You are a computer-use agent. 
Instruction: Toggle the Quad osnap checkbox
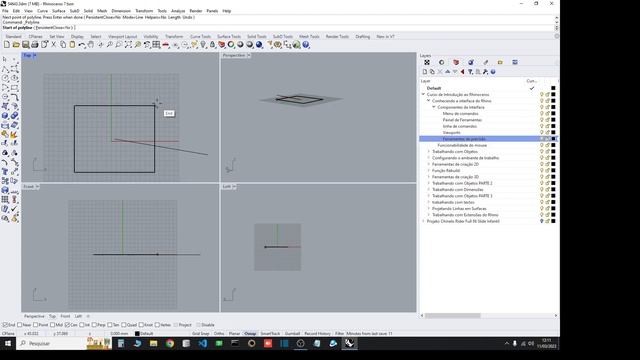tap(124, 325)
